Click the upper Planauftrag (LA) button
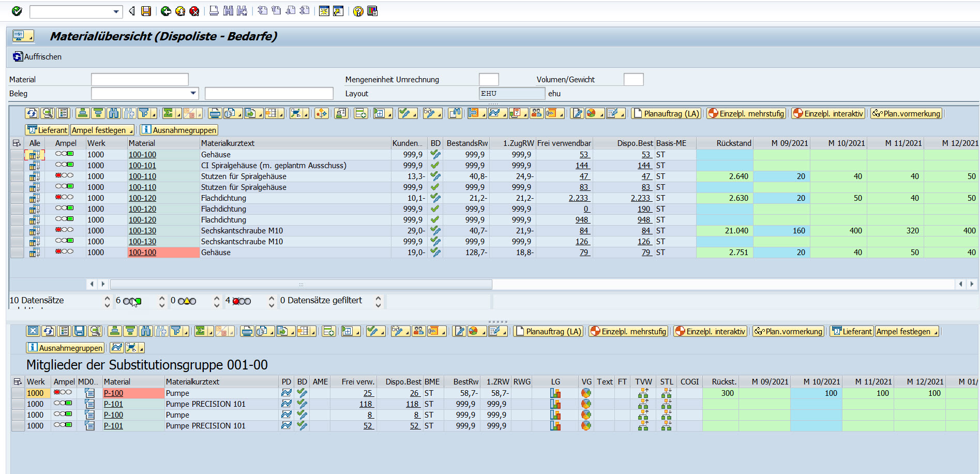Viewport: 980px width, 474px height. (667, 113)
